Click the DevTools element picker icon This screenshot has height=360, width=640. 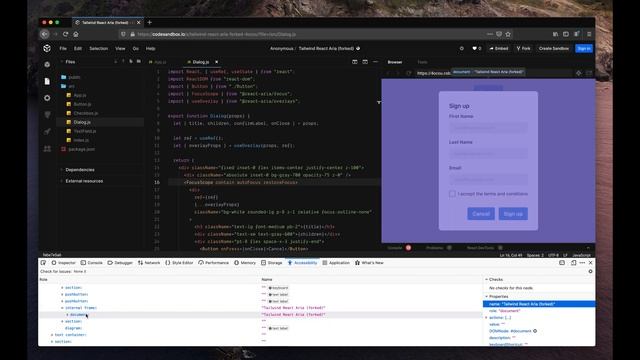[43, 263]
